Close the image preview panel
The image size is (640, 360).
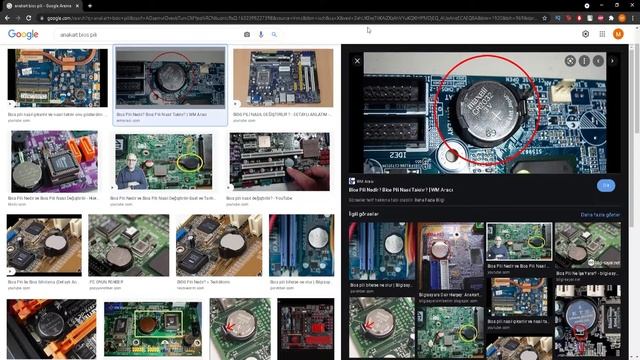(x=357, y=61)
